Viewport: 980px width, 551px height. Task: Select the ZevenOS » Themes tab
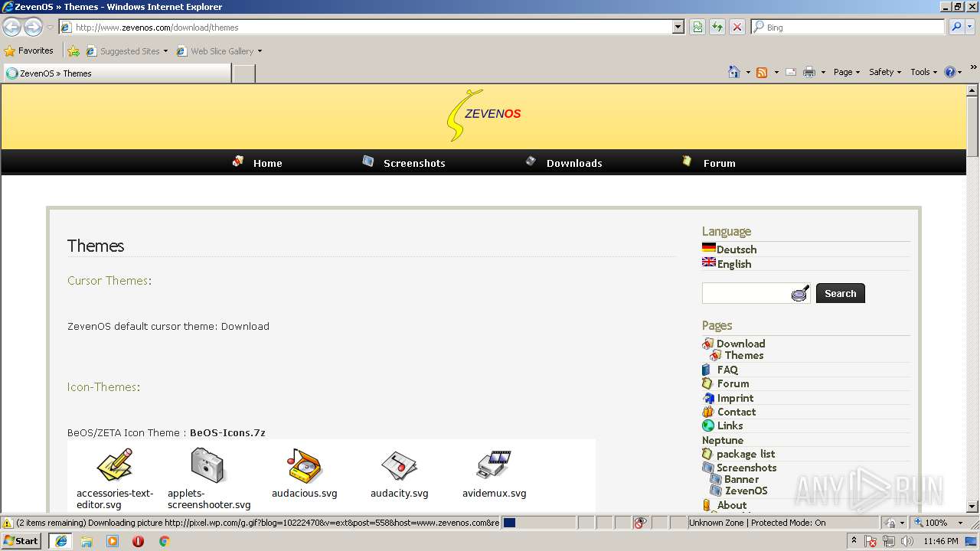(x=117, y=73)
